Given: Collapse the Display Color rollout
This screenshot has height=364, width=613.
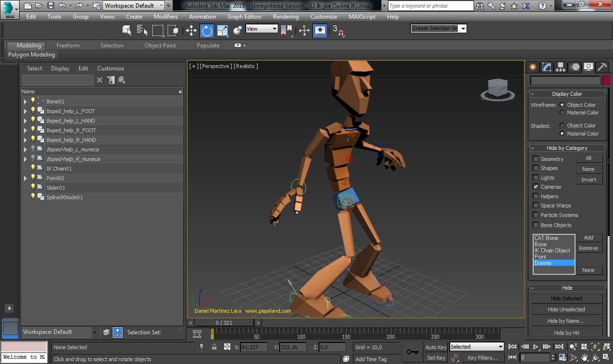Looking at the screenshot, I should pyautogui.click(x=567, y=94).
